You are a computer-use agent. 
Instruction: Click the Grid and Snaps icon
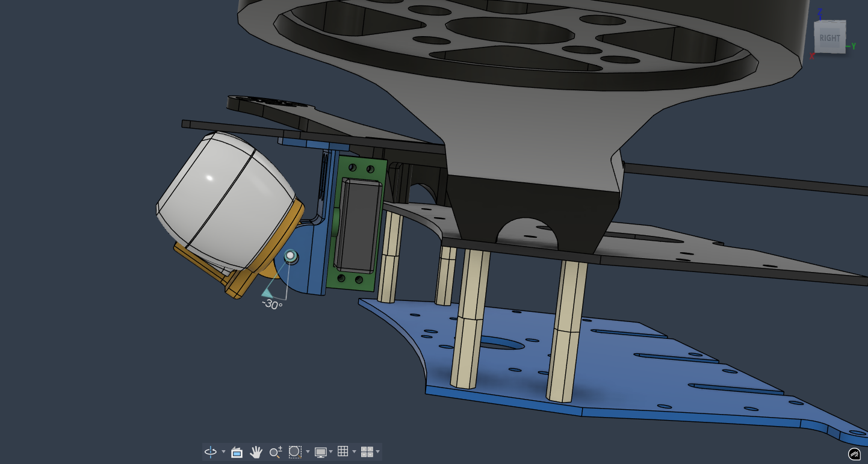[343, 452]
